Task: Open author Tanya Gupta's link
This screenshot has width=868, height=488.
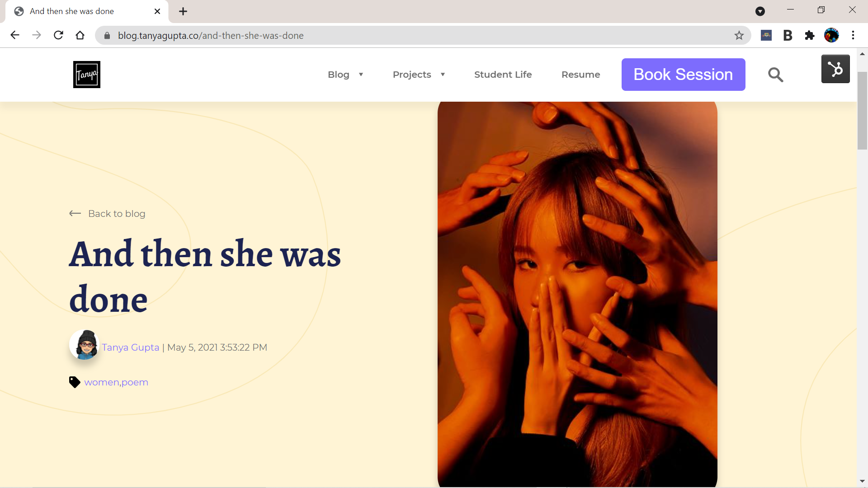Action: coord(130,347)
